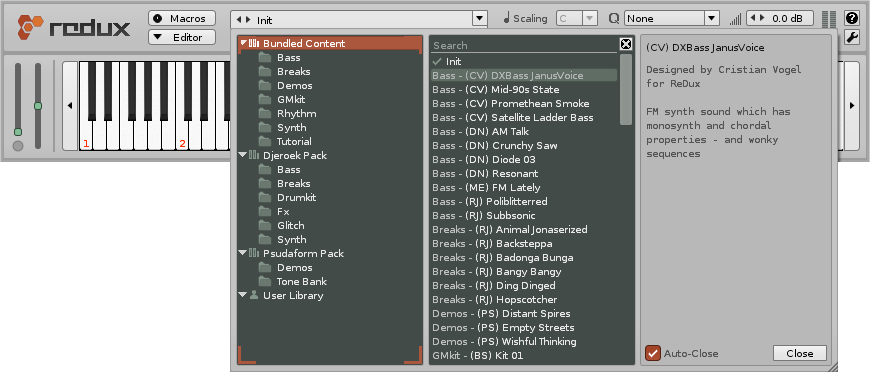
Task: Adjust volume with dB stepper arrows
Action: 757,18
